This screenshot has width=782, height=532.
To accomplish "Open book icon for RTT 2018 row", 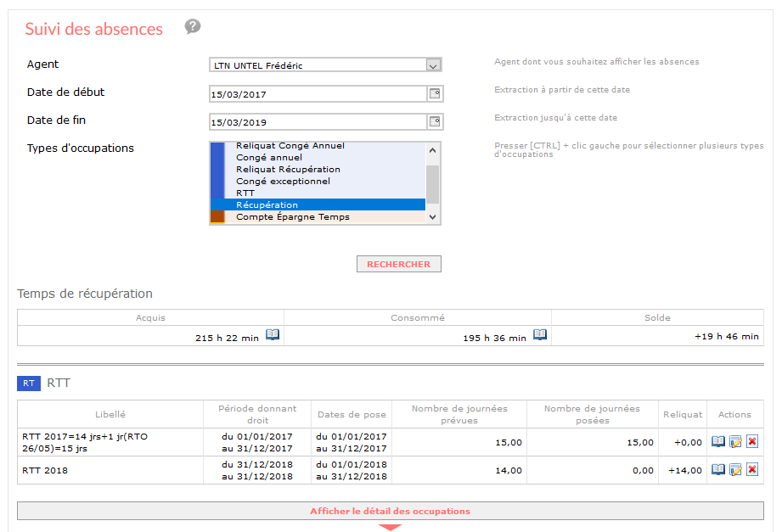I will pyautogui.click(x=718, y=470).
